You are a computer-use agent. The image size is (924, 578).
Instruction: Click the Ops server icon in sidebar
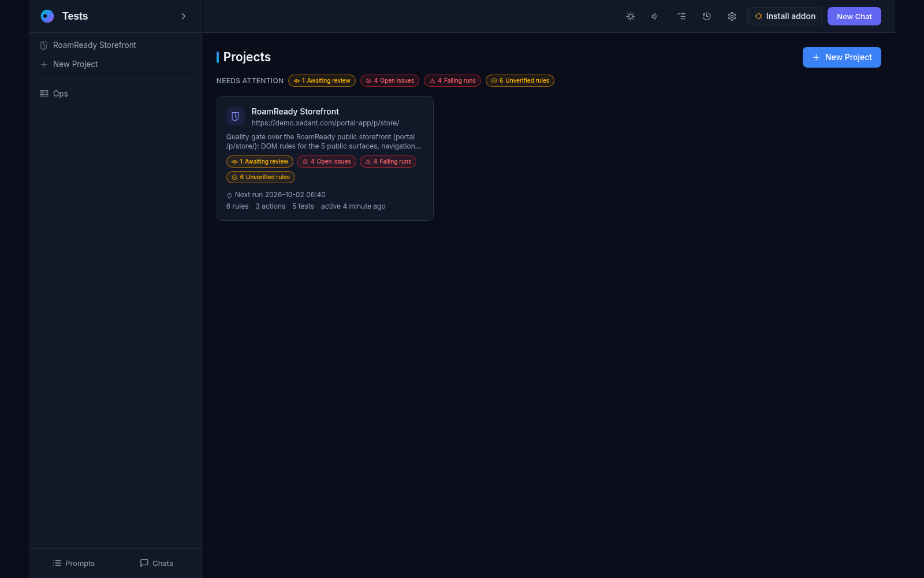(x=44, y=94)
